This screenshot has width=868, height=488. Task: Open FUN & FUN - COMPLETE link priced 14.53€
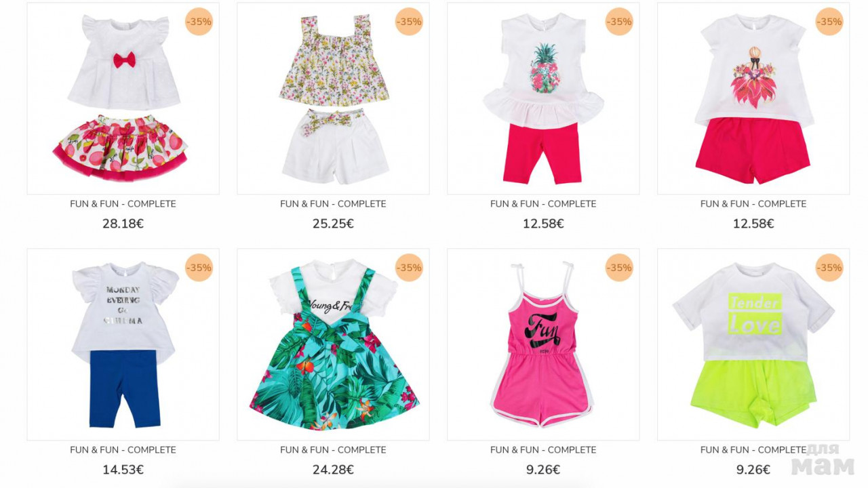pos(123,450)
